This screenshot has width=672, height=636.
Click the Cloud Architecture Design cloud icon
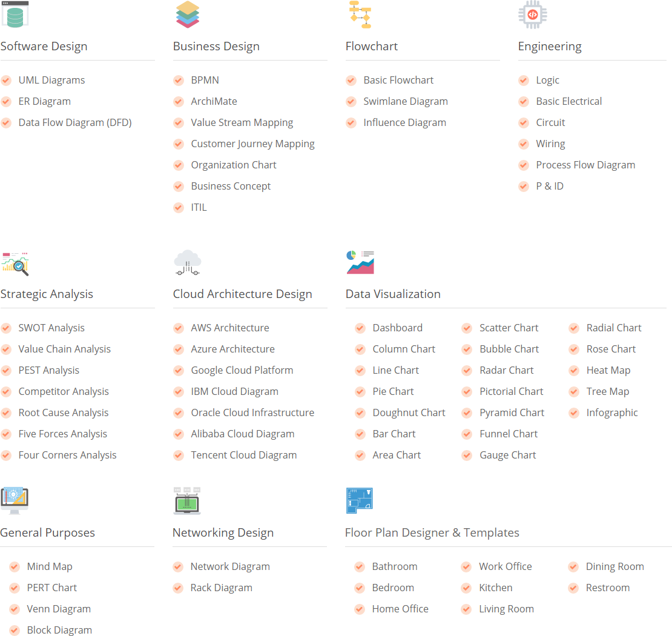[x=188, y=262]
